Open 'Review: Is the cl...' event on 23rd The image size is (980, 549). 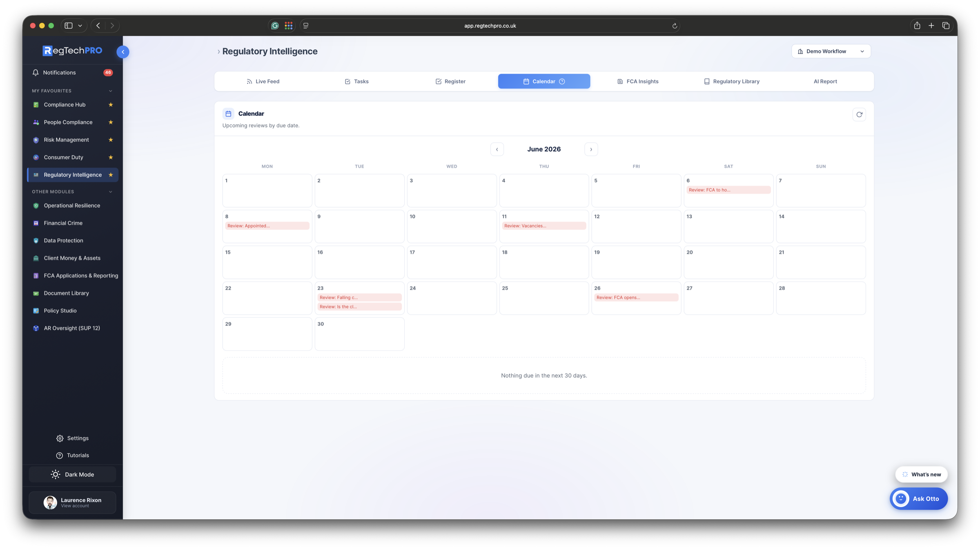(x=359, y=307)
